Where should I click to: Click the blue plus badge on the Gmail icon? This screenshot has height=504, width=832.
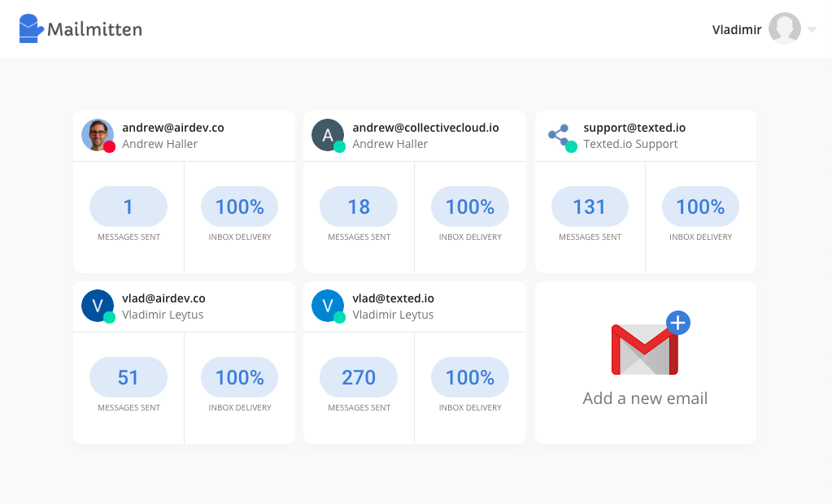pos(678,323)
